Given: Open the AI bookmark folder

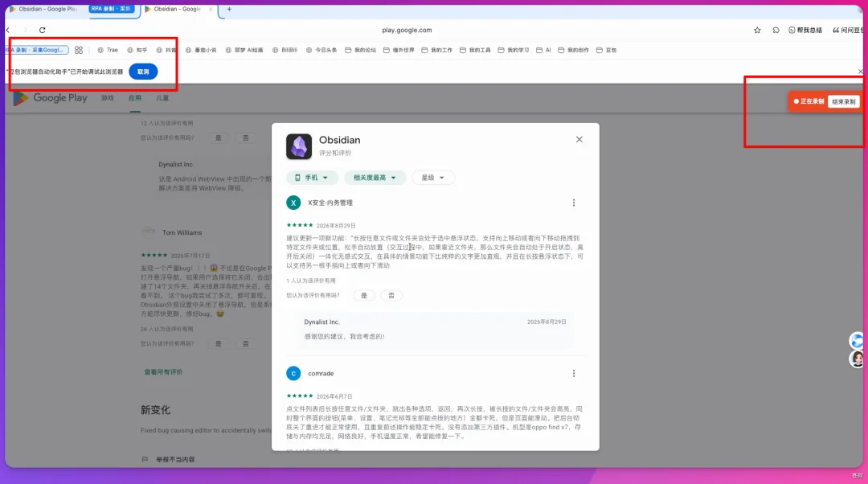Looking at the screenshot, I should click(x=543, y=50).
